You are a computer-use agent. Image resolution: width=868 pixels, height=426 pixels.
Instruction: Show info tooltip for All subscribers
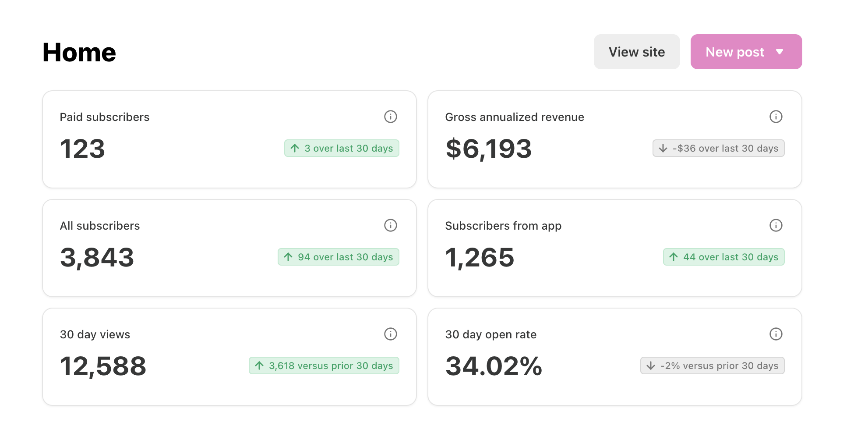tap(390, 225)
